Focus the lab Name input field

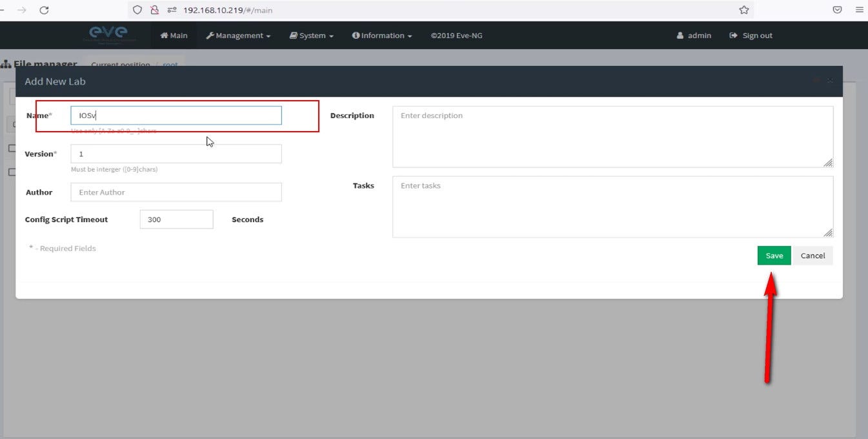click(x=176, y=116)
